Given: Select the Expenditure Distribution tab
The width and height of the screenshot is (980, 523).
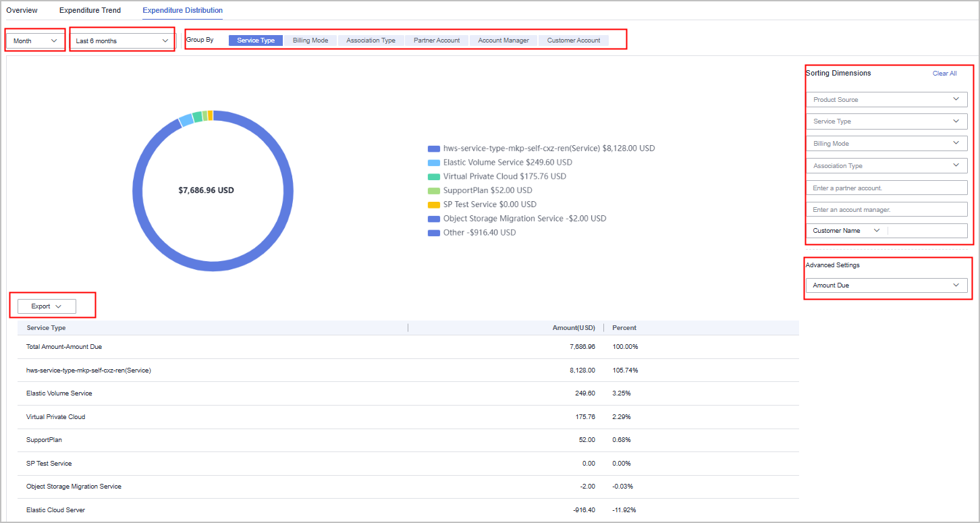Looking at the screenshot, I should click(x=182, y=11).
